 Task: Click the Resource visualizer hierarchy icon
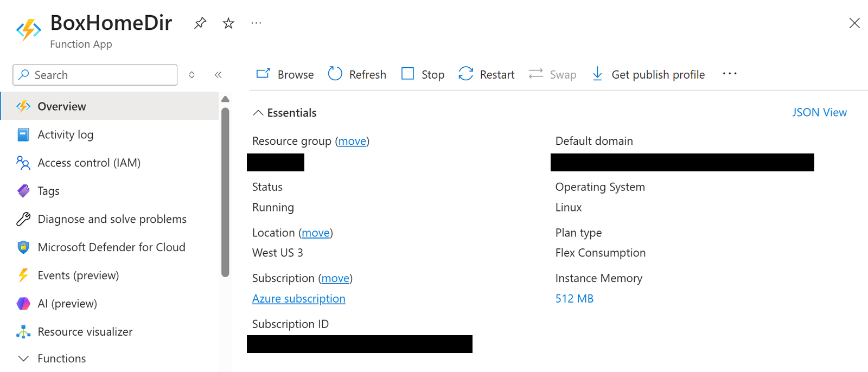23,332
